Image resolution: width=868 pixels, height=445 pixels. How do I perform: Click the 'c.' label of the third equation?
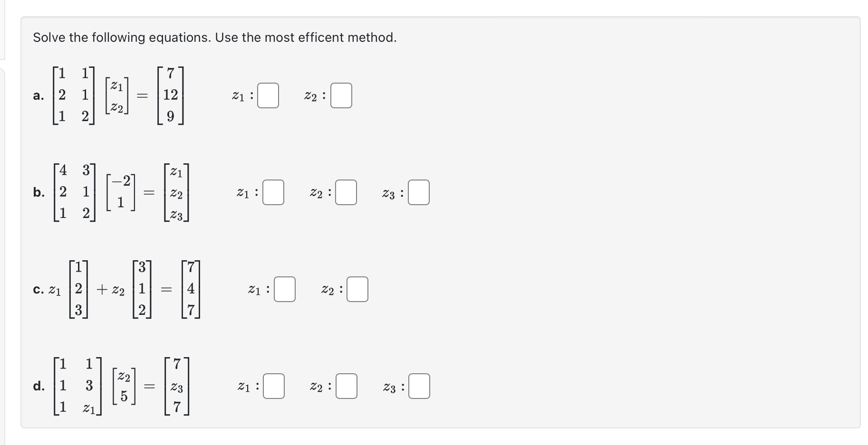[38, 289]
